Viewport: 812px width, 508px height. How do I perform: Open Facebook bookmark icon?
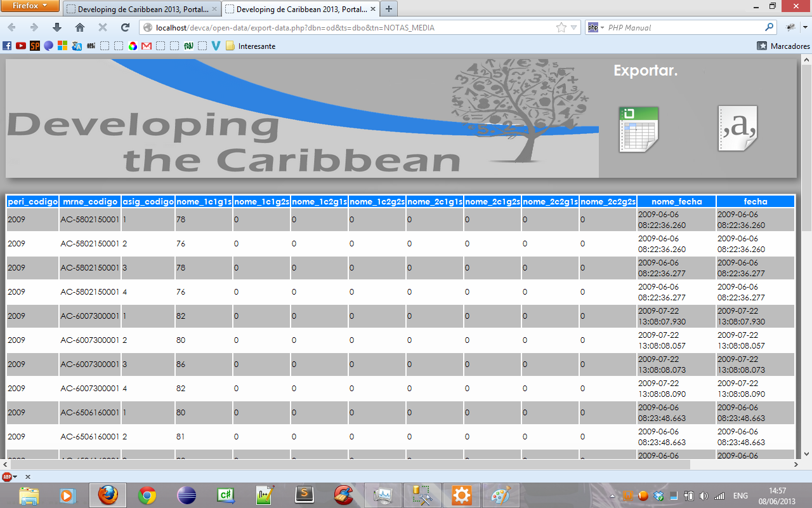pos(7,46)
